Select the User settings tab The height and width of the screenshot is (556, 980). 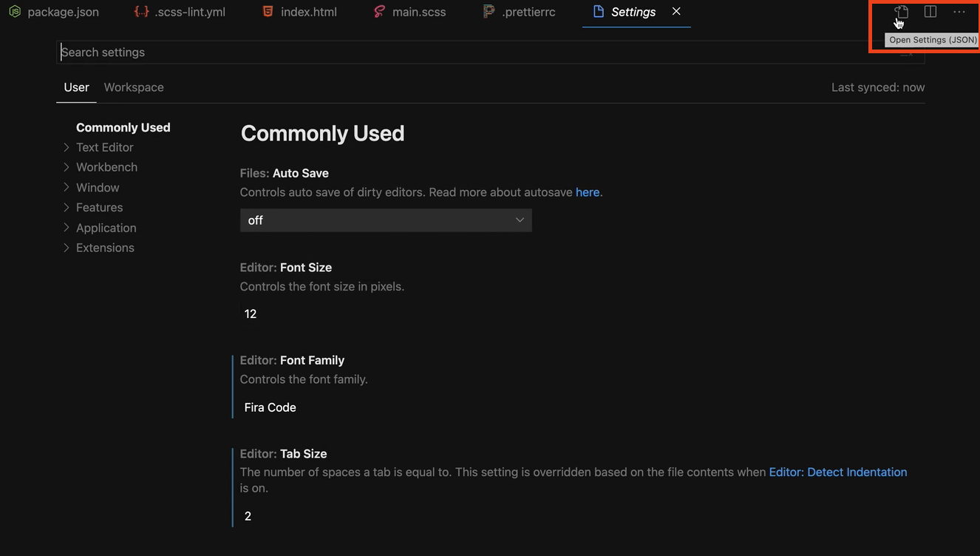[x=76, y=87]
